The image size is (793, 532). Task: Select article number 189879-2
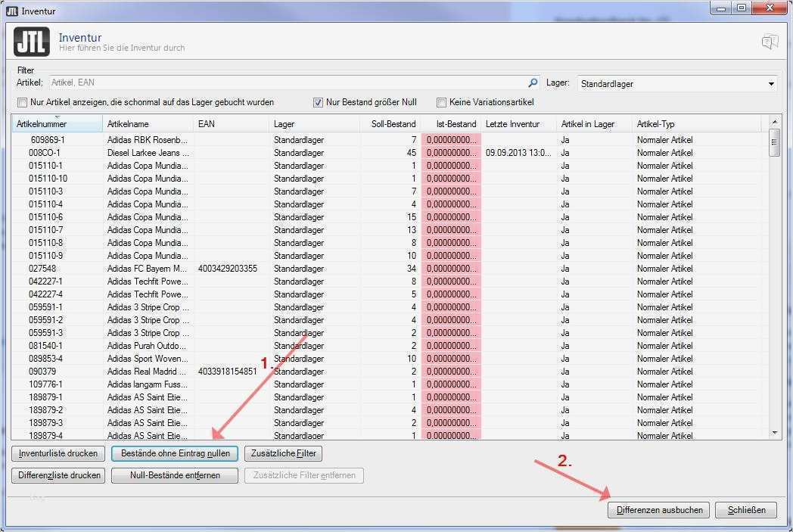click(45, 410)
